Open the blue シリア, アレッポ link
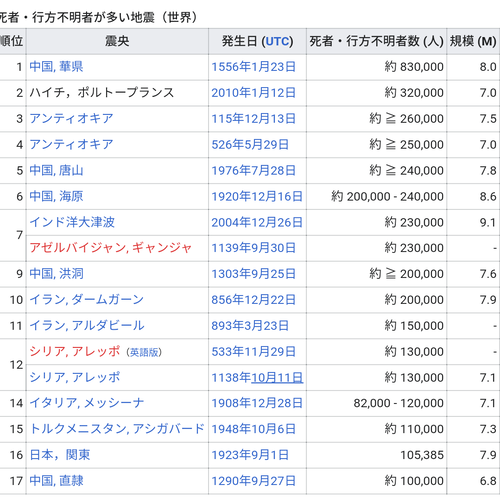 [x=74, y=377]
